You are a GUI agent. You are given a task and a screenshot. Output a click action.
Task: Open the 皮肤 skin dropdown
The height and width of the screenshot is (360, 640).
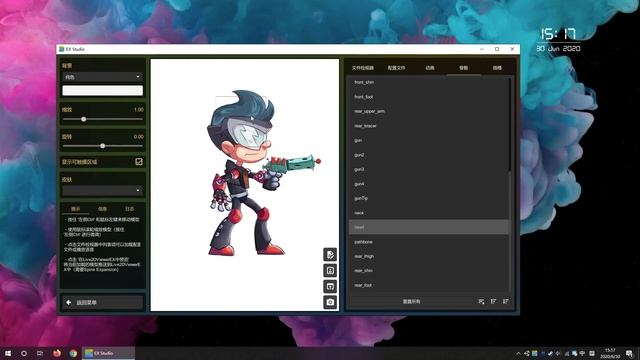pyautogui.click(x=102, y=190)
